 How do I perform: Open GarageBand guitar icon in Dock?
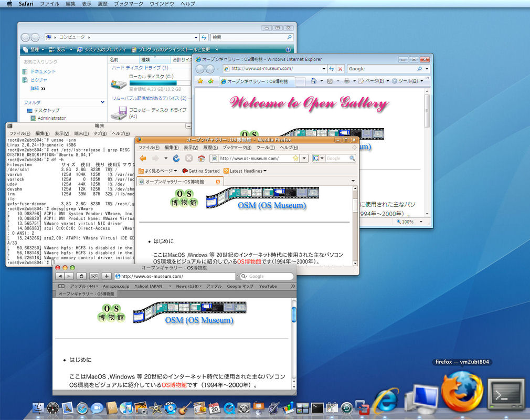[x=185, y=408]
